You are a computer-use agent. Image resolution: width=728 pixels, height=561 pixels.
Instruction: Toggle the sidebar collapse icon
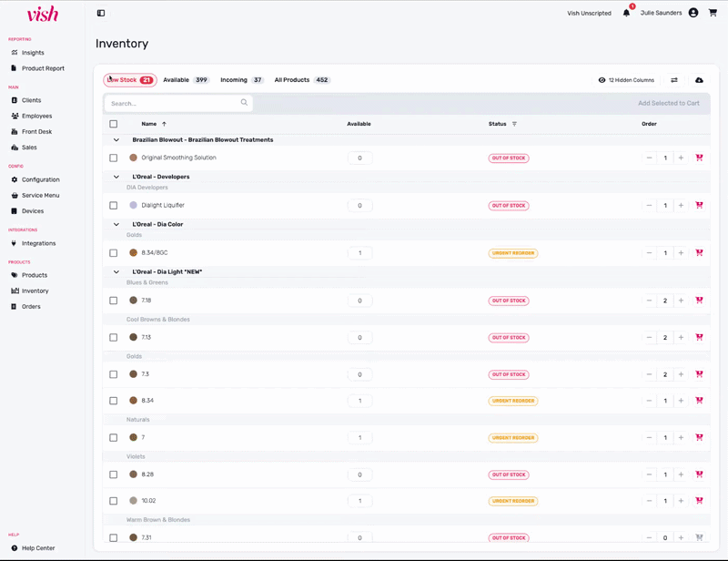click(x=101, y=13)
